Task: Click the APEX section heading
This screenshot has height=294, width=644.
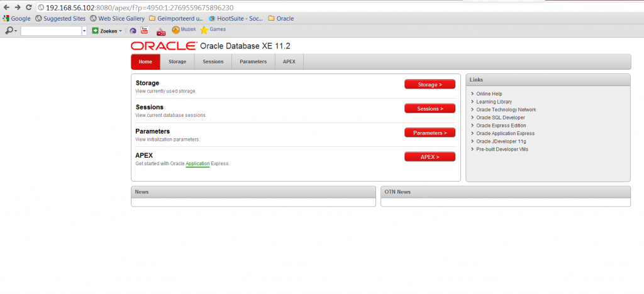Action: tap(144, 156)
